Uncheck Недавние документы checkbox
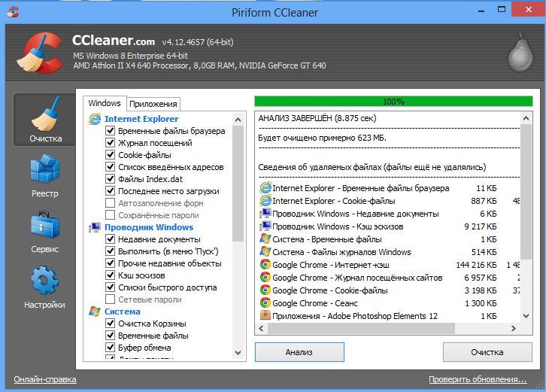This screenshot has height=392, width=546. pos(110,239)
